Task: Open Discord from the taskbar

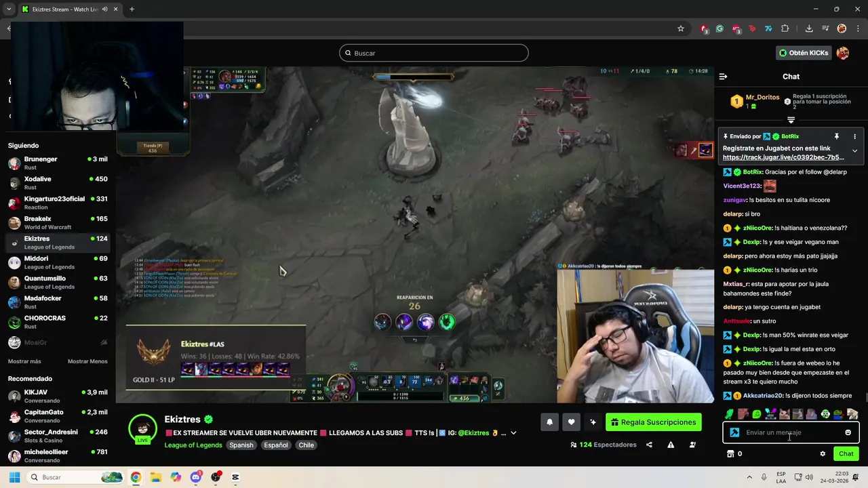Action: pos(196,477)
